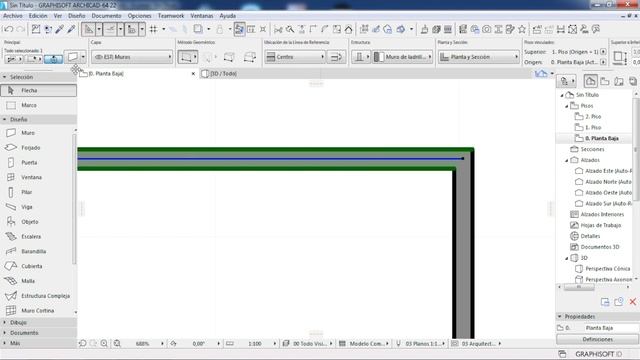Screen dimensions: 640x360
Task: Click the delete red X in navigator
Action: point(633,302)
